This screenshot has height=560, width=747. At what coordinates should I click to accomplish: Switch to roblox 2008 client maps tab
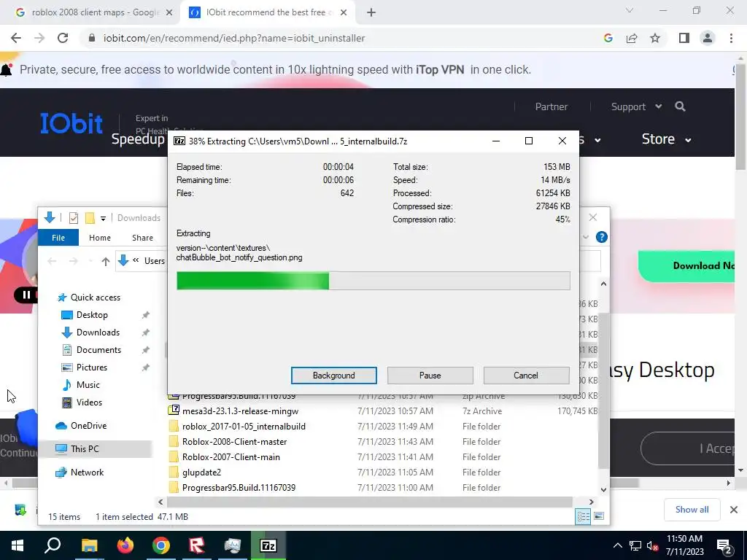click(x=93, y=12)
